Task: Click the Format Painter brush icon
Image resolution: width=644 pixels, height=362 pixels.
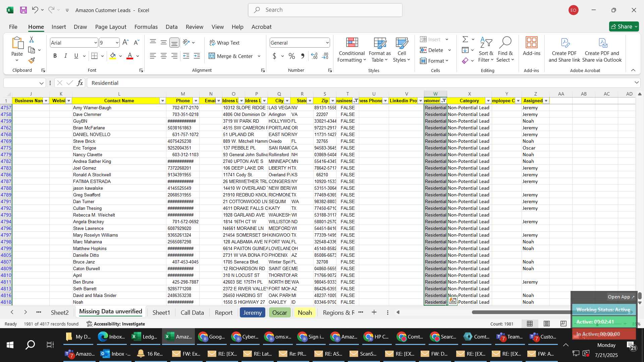Action: pos(32,60)
